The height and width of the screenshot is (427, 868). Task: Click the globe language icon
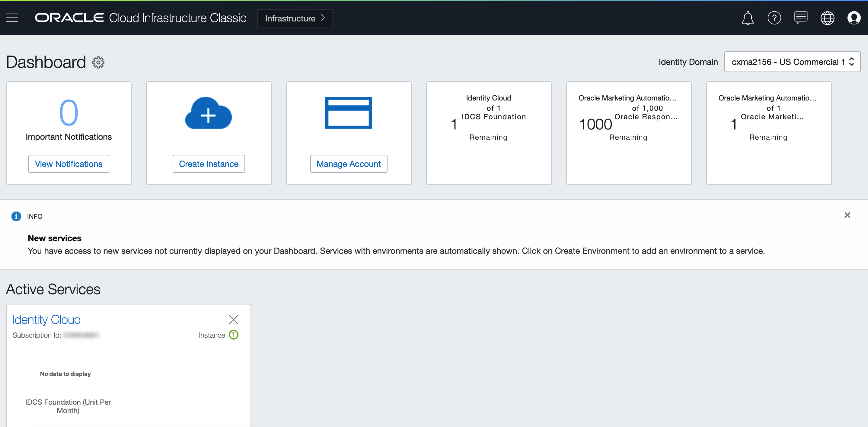[827, 18]
